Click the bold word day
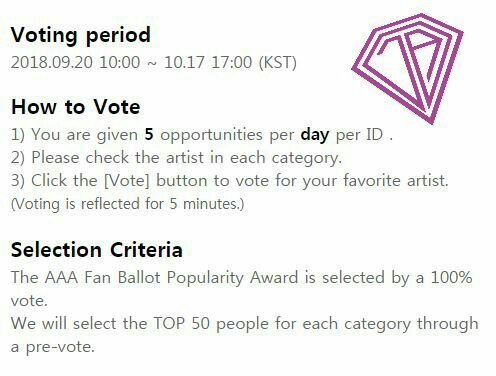The height and width of the screenshot is (376, 496). coord(315,135)
